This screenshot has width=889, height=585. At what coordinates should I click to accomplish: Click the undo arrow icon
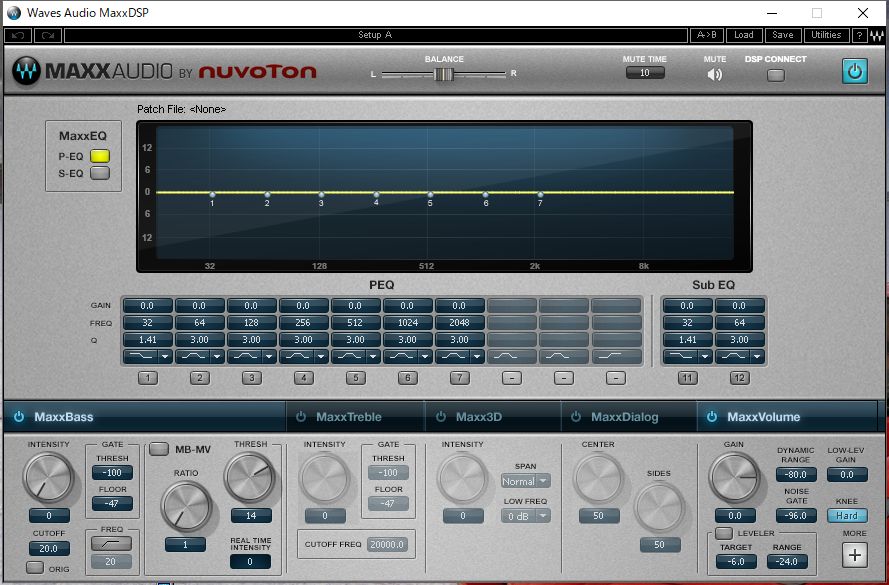[16, 35]
